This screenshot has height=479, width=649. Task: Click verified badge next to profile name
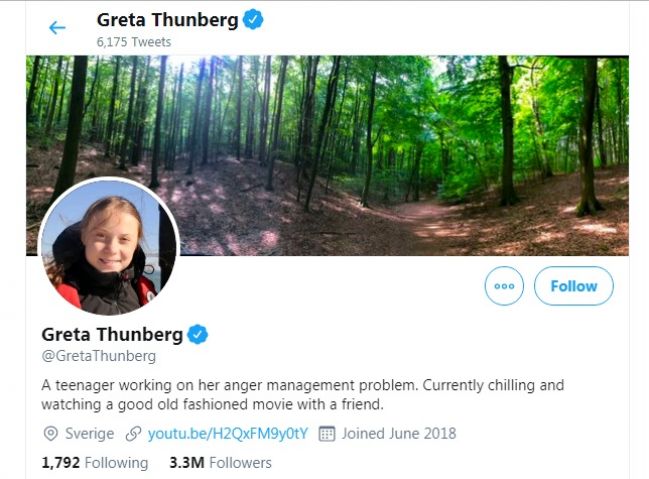point(198,334)
